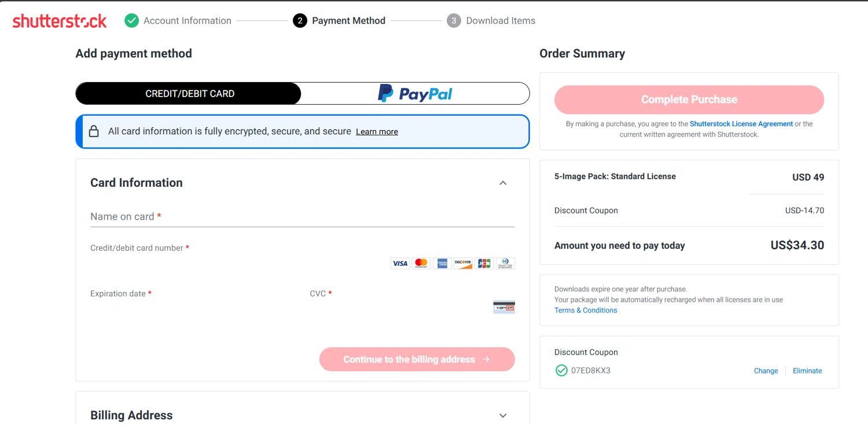Switch to PayPal payment method
Image resolution: width=868 pixels, height=425 pixels.
[415, 94]
